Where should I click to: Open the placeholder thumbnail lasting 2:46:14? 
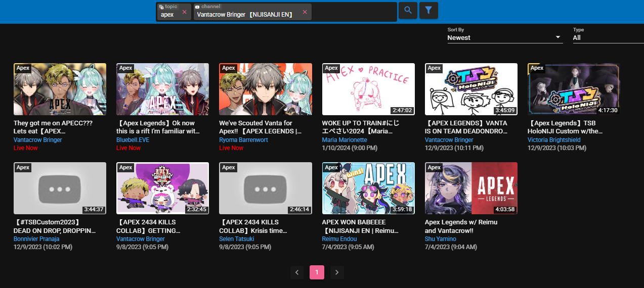(x=266, y=188)
